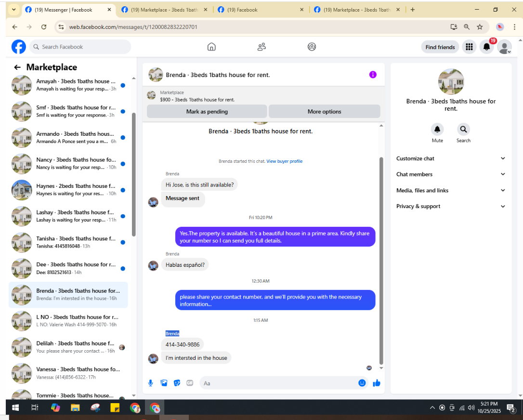523x420 pixels.
Task: Open the tab search dropdown arrow
Action: tap(13, 10)
